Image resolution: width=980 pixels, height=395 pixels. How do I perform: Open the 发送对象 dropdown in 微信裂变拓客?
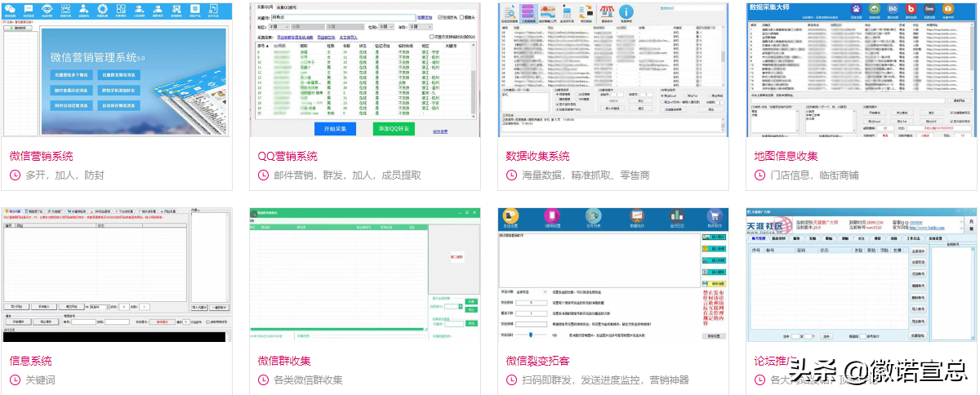[532, 291]
